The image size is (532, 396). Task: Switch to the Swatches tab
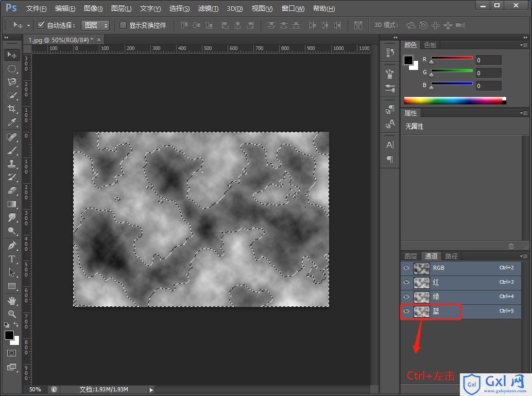click(430, 45)
